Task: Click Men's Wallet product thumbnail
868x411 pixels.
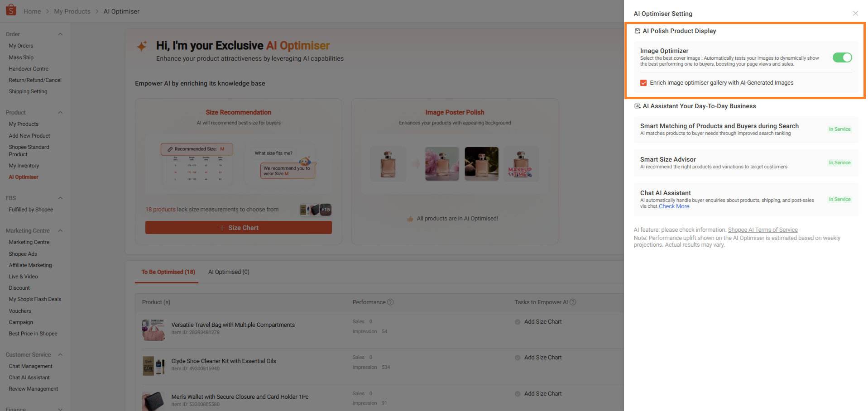Action: (153, 401)
